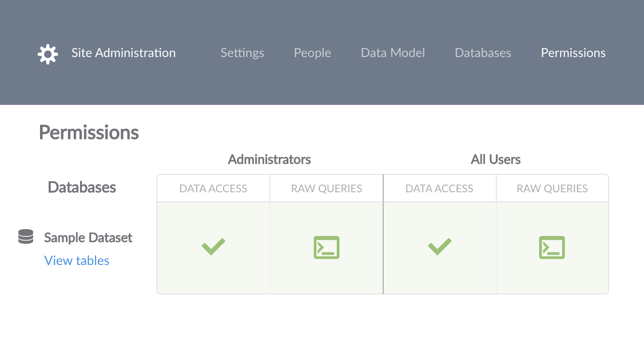Click the Site Administration title
The image size is (644, 345).
coord(123,53)
